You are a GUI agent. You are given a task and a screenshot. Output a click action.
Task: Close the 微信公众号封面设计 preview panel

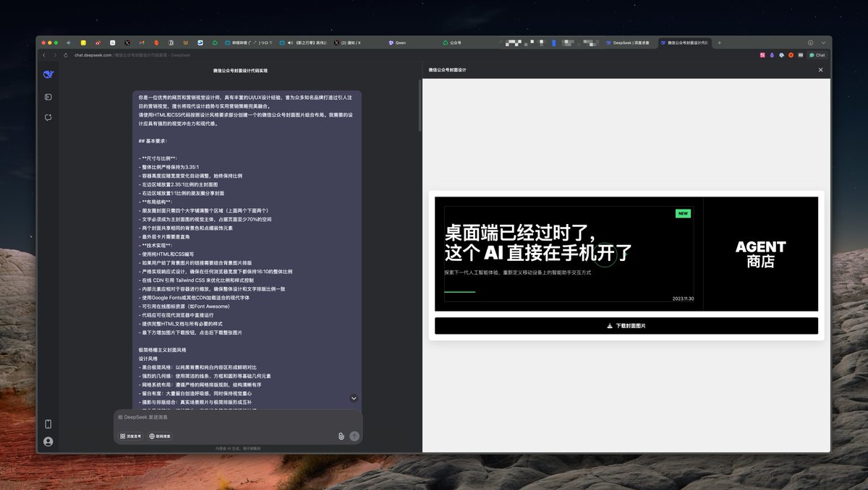[820, 70]
